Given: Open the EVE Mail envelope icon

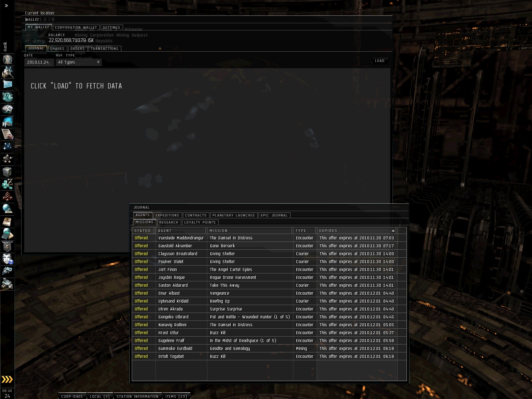Looking at the screenshot, I should click(x=7, y=84).
